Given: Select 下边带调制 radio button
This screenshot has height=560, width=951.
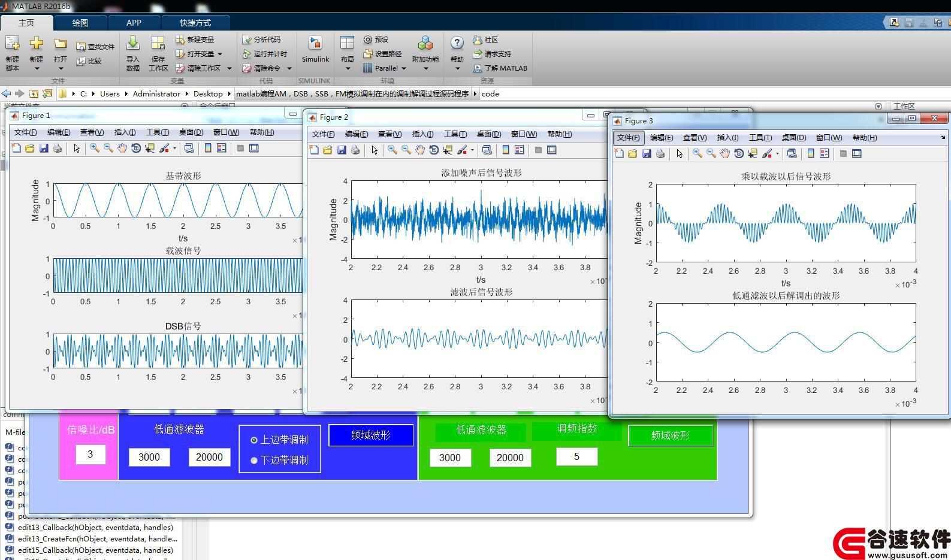Looking at the screenshot, I should [254, 460].
